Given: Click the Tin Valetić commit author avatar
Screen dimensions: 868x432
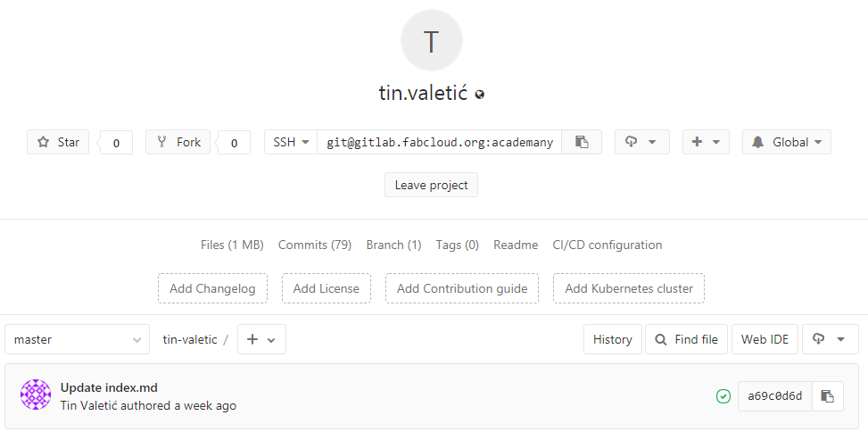Looking at the screenshot, I should point(36,395).
